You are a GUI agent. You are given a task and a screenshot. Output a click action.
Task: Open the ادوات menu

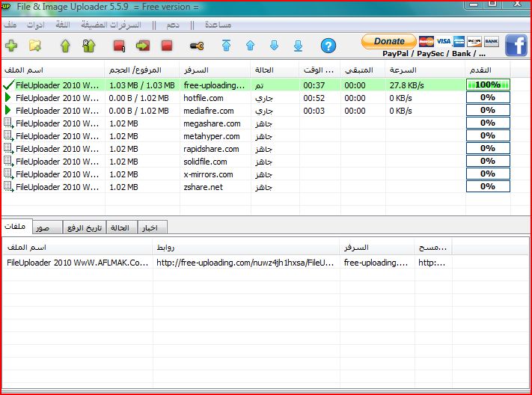click(x=36, y=25)
